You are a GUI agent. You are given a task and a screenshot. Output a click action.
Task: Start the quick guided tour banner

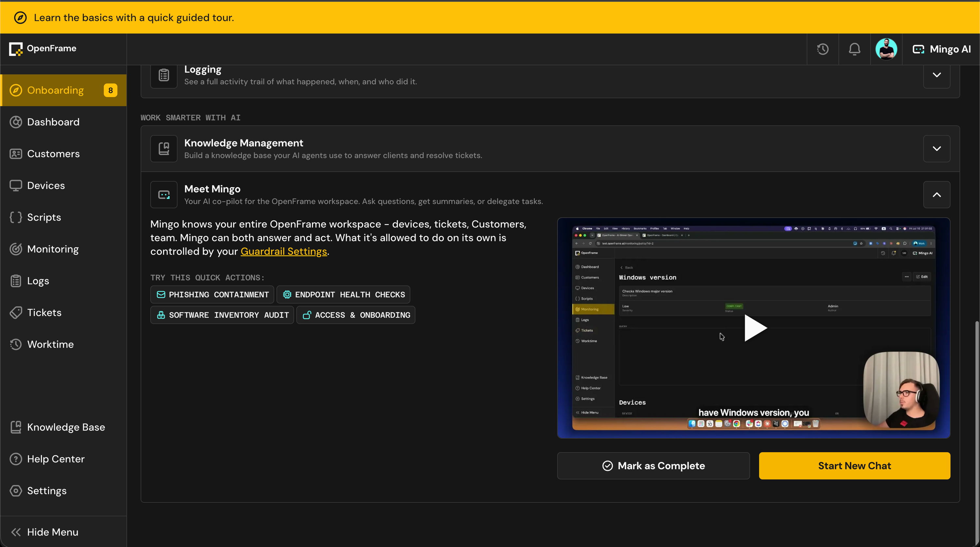click(490, 18)
